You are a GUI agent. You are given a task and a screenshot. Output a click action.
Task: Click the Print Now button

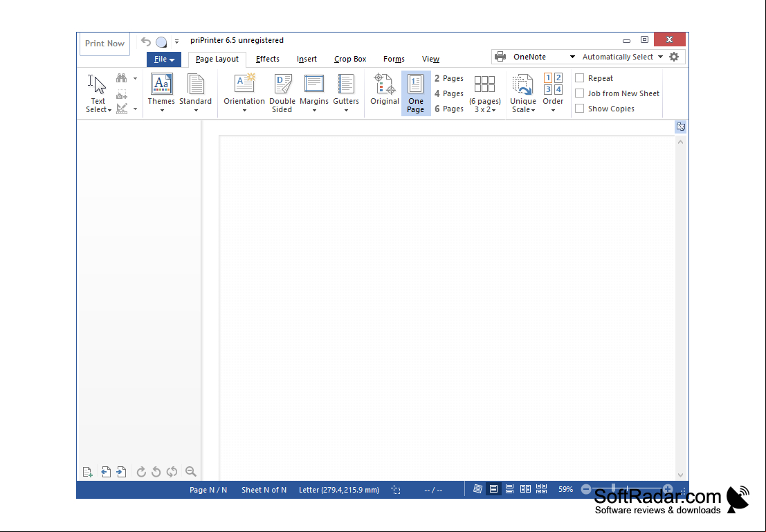point(104,44)
